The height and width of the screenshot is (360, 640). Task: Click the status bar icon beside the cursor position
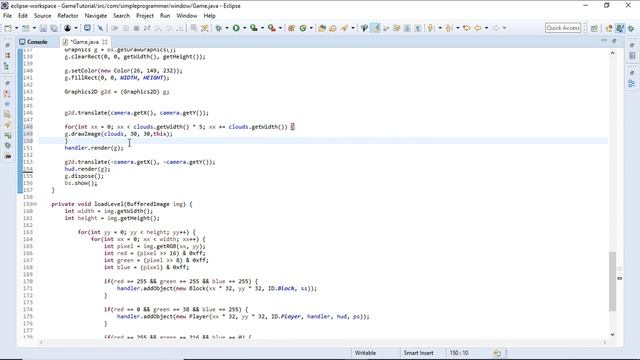click(x=497, y=353)
